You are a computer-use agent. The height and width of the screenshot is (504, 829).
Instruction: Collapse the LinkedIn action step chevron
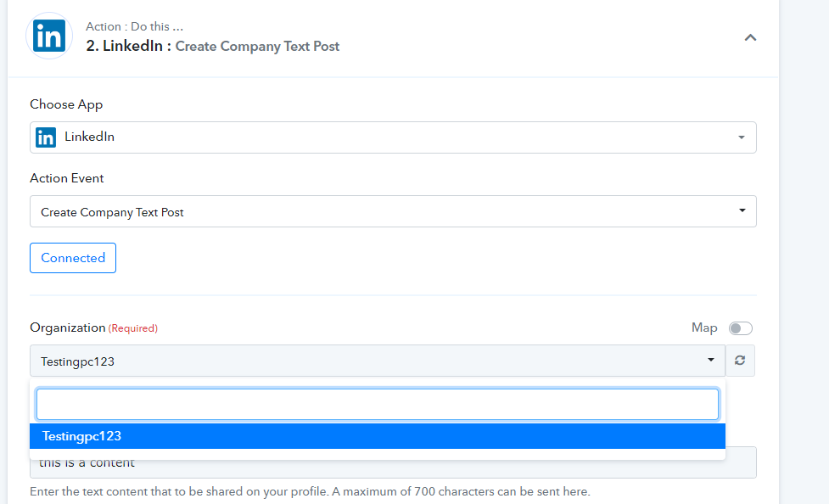(750, 37)
